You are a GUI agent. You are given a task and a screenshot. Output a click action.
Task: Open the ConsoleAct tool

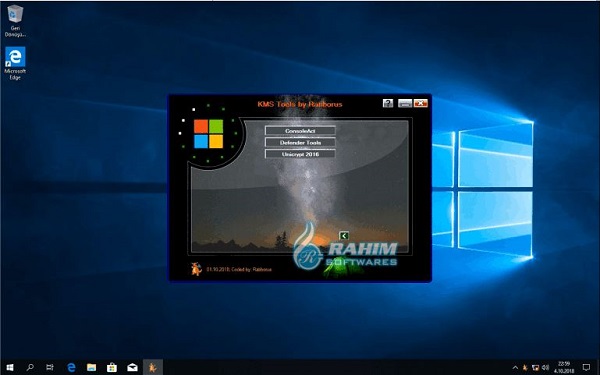click(x=300, y=131)
